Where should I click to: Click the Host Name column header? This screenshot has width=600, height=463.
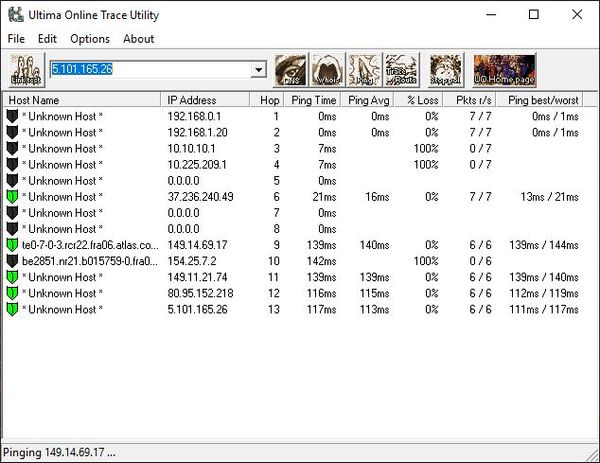click(82, 100)
